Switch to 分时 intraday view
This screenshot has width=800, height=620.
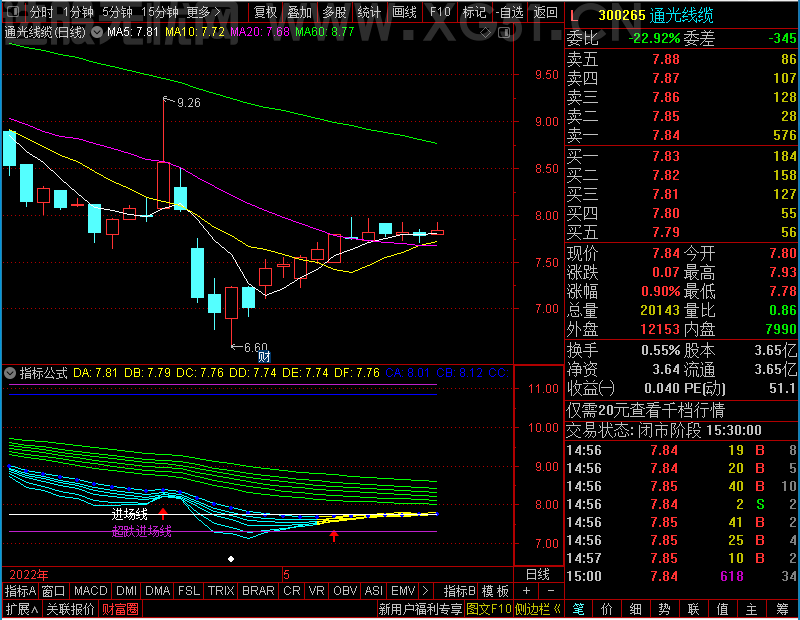[41, 11]
